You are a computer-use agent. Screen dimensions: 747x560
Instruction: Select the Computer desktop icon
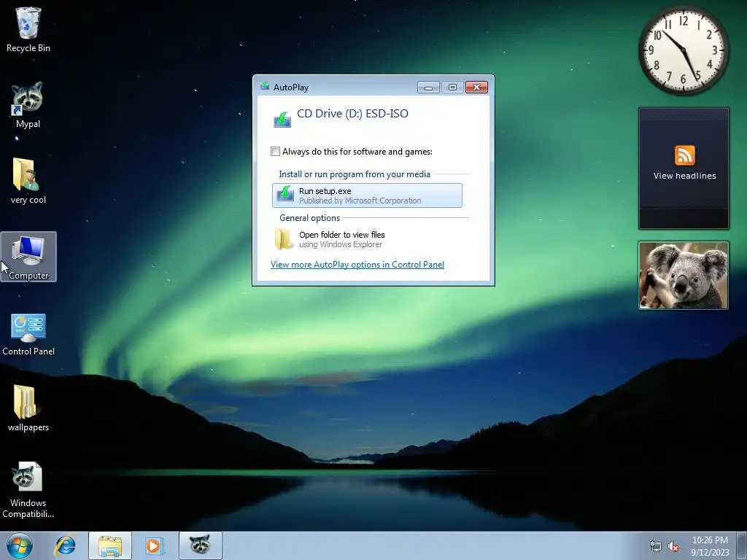point(28,257)
